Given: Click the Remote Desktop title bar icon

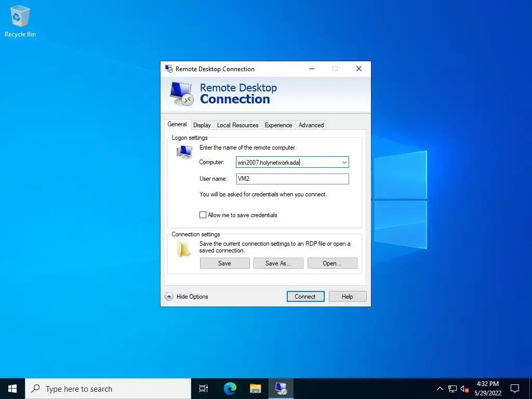Looking at the screenshot, I should point(169,69).
